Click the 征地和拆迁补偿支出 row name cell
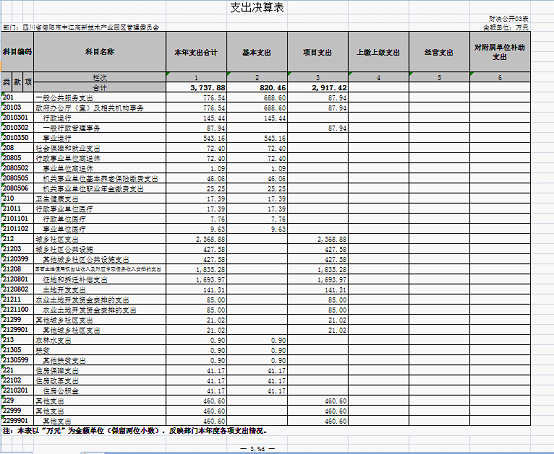 (100, 279)
